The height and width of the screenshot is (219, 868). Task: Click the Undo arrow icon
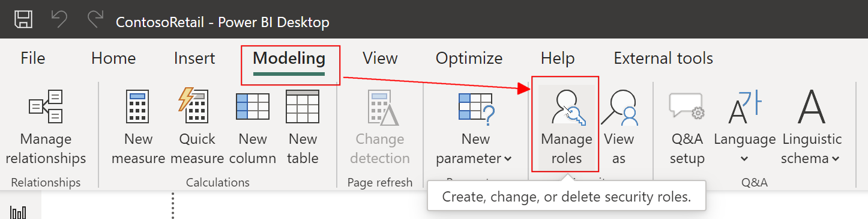[x=59, y=20]
